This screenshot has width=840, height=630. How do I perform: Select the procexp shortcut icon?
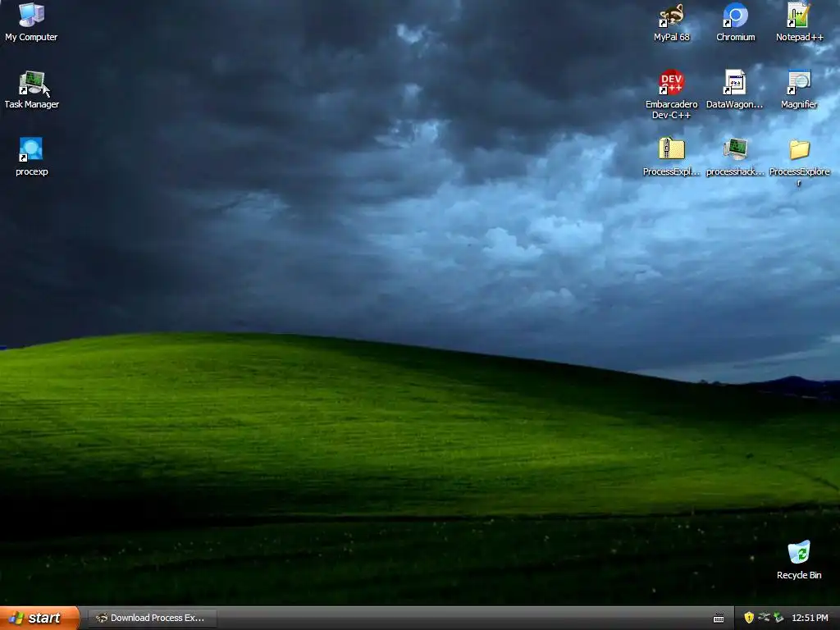pos(32,157)
